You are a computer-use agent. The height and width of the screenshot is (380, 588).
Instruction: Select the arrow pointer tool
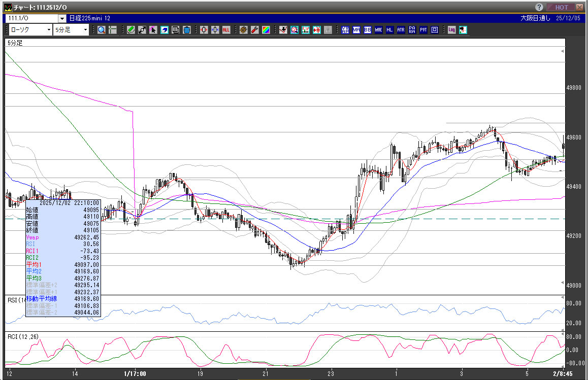pyautogui.click(x=153, y=30)
